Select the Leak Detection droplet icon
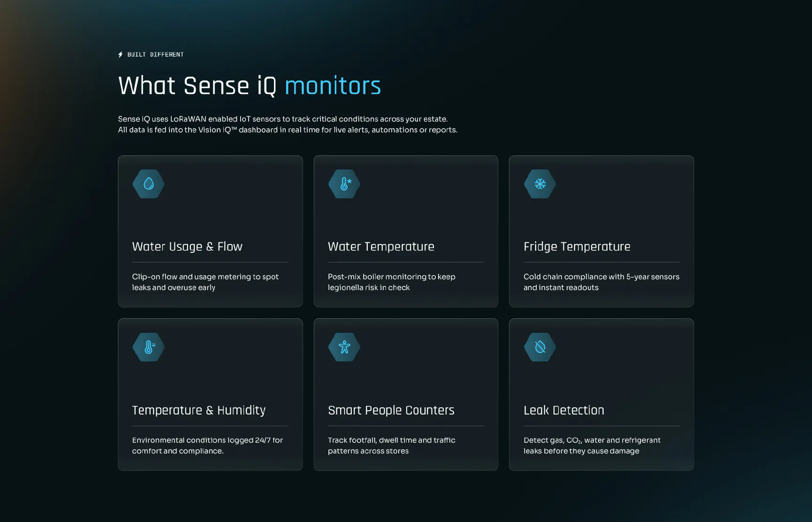The height and width of the screenshot is (522, 812). 539,347
